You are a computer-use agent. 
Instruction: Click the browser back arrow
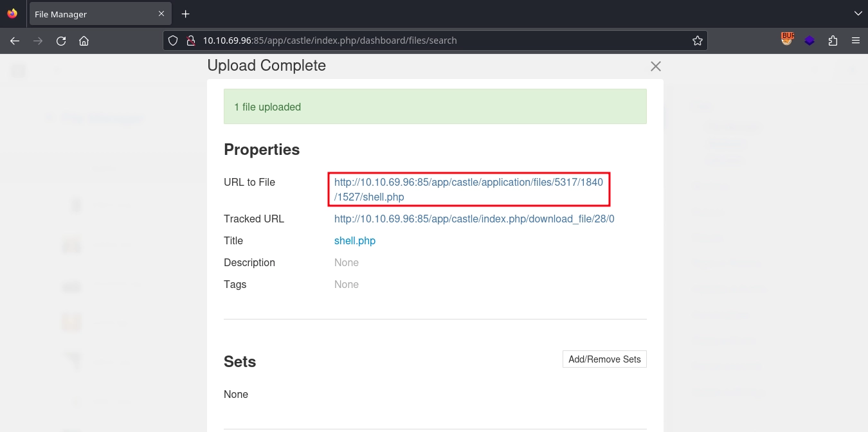[x=15, y=40]
